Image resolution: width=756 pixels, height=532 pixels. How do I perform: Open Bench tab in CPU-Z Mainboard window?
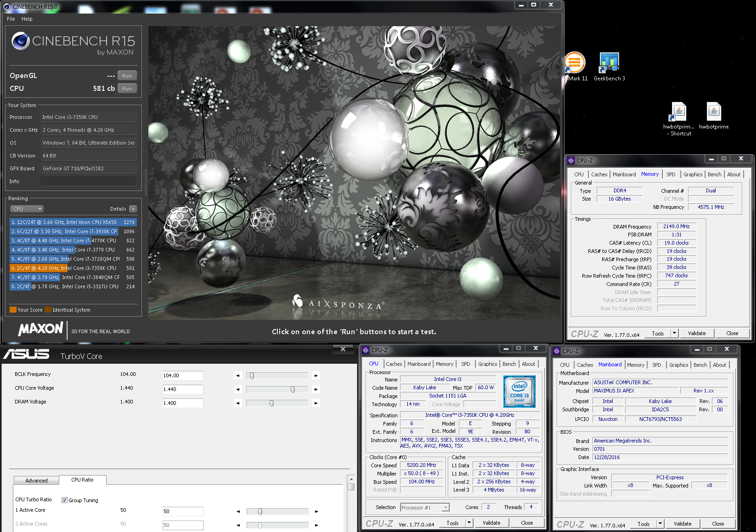coord(700,365)
